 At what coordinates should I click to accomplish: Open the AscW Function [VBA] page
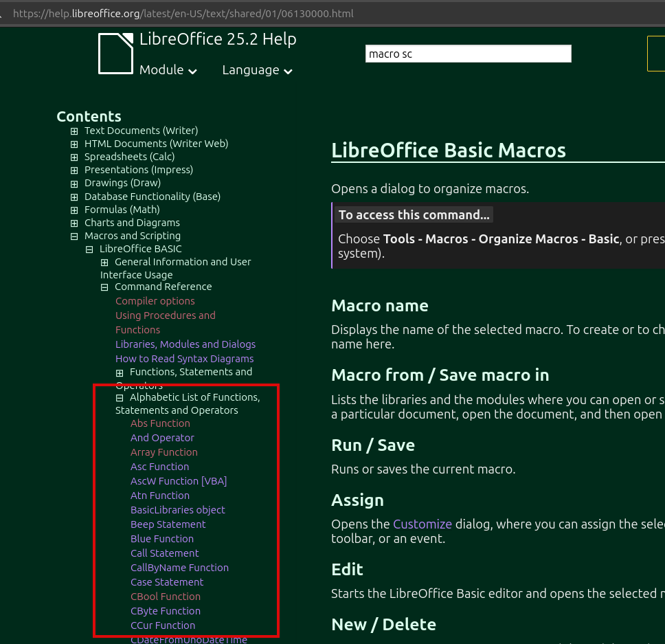point(179,481)
